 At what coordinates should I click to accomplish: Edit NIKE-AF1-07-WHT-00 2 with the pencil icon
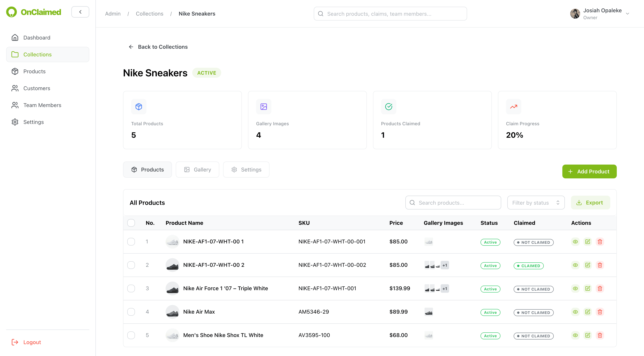point(588,265)
